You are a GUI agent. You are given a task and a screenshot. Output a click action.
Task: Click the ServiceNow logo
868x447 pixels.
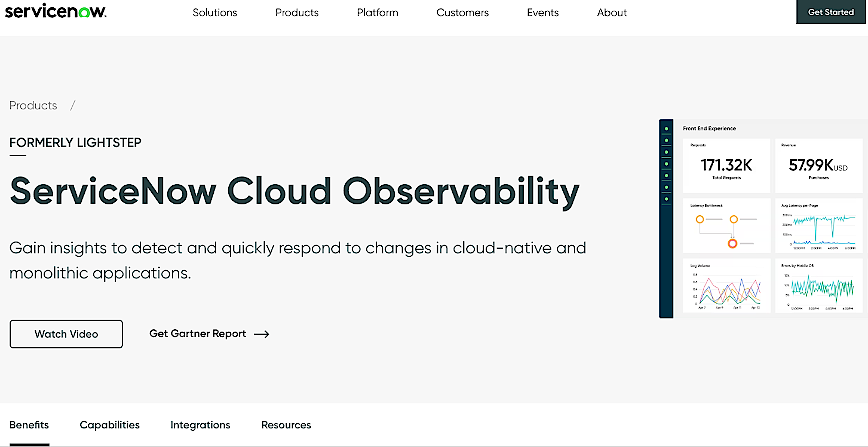pos(55,11)
